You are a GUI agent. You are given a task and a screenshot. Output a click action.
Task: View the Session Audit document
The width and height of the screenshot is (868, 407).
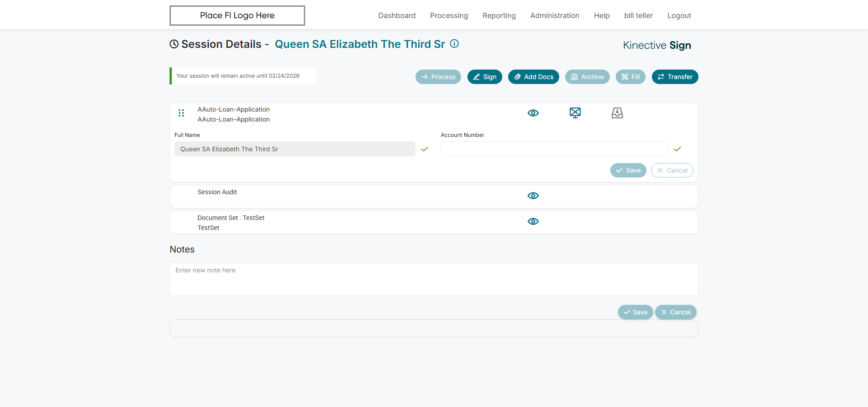pyautogui.click(x=533, y=196)
